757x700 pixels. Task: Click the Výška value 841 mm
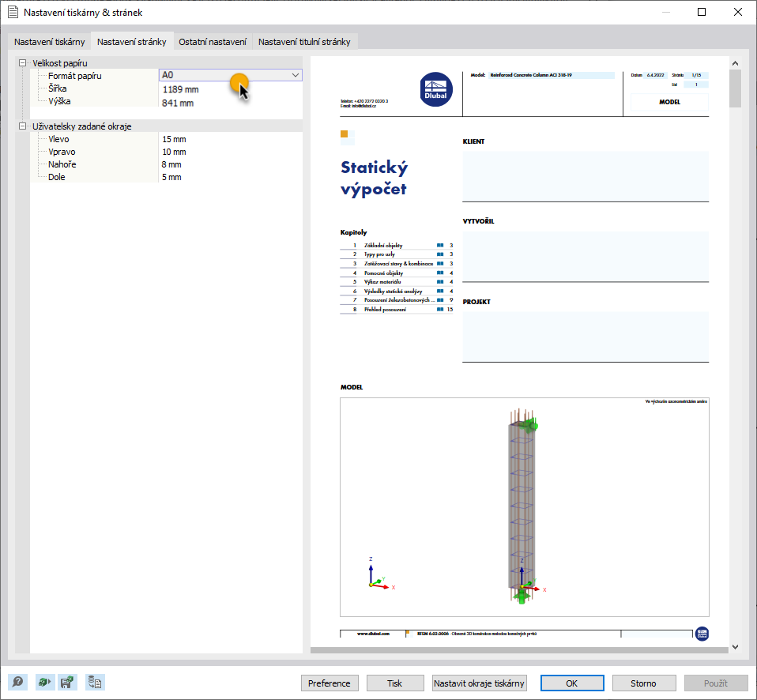[x=178, y=103]
